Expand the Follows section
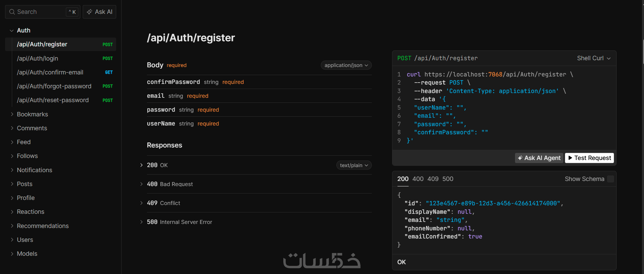This screenshot has width=644, height=274. click(x=12, y=156)
